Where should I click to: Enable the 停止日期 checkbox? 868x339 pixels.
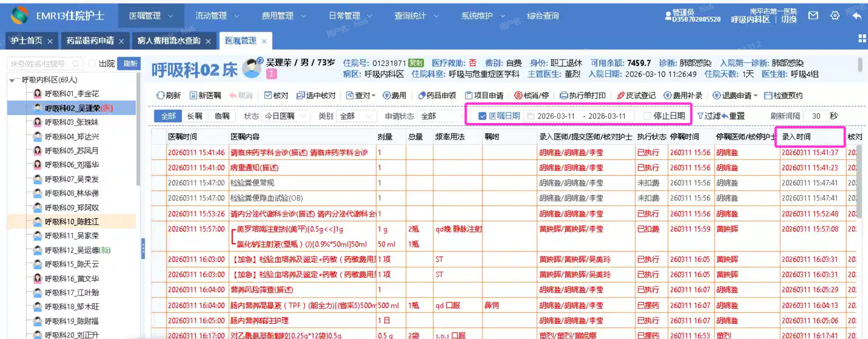(x=647, y=116)
